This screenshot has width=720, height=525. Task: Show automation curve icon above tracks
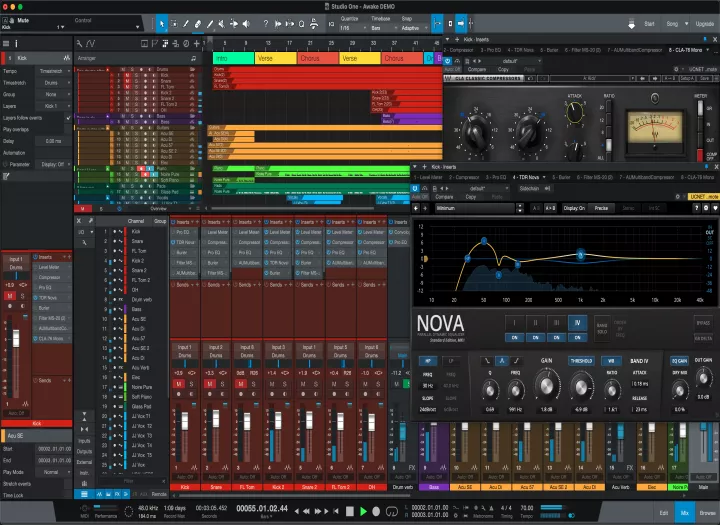point(90,44)
